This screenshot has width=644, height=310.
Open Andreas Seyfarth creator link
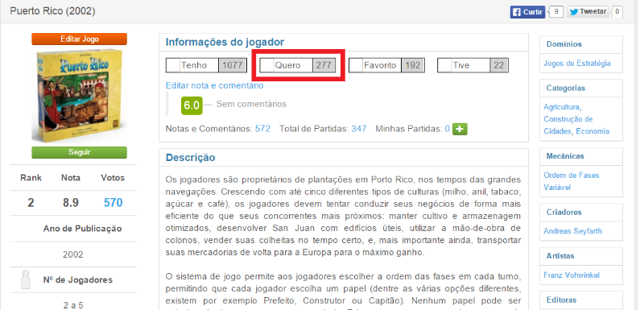572,231
